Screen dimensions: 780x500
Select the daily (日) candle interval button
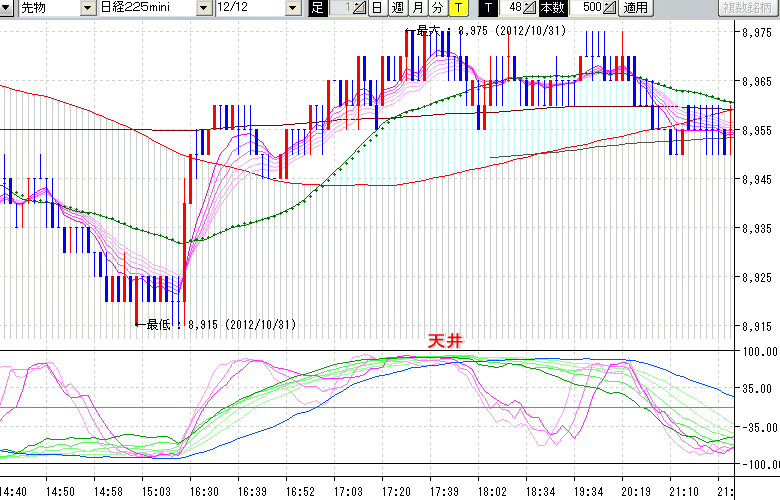(x=377, y=8)
